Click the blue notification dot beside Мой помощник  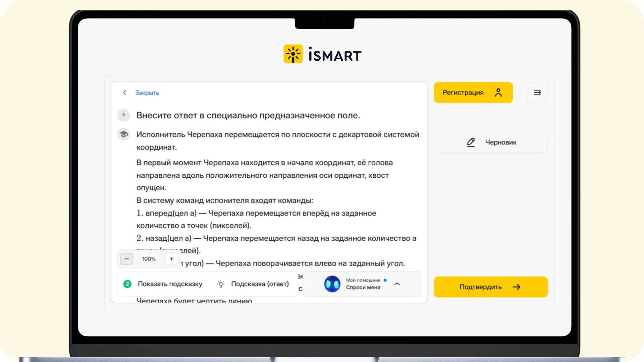coord(385,280)
